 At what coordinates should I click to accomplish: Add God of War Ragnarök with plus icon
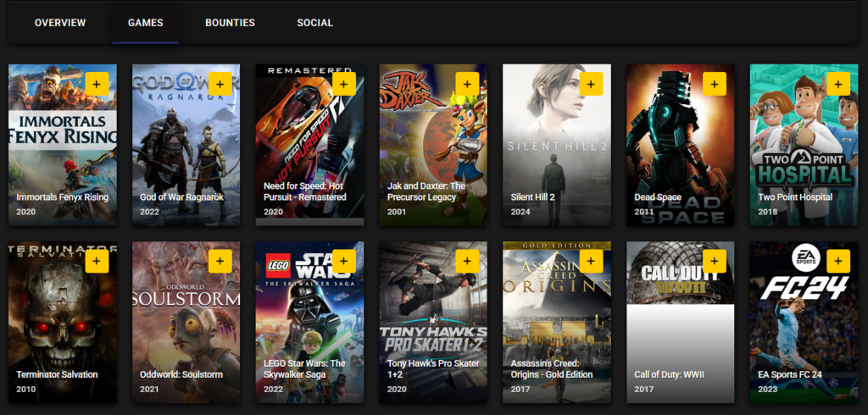point(220,84)
